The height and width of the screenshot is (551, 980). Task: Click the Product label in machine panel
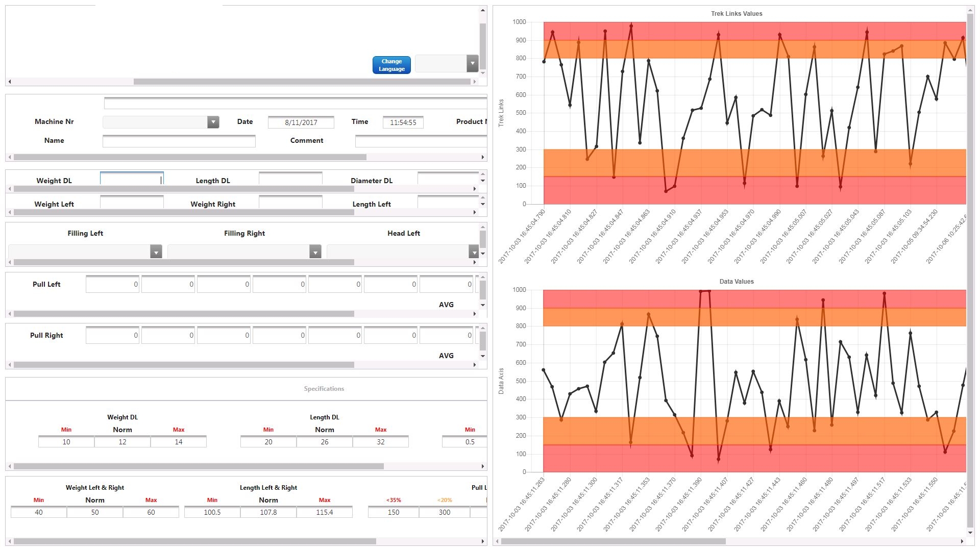click(471, 121)
